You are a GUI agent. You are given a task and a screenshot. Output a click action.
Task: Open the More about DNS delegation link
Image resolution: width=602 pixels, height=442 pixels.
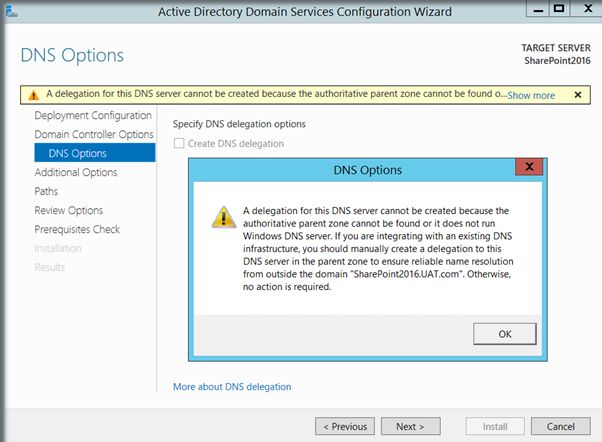[232, 386]
